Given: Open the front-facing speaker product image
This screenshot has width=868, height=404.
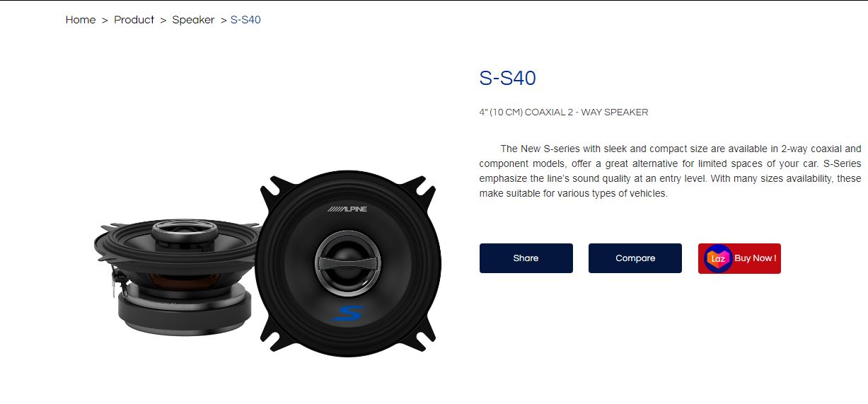Looking at the screenshot, I should pyautogui.click(x=347, y=262).
